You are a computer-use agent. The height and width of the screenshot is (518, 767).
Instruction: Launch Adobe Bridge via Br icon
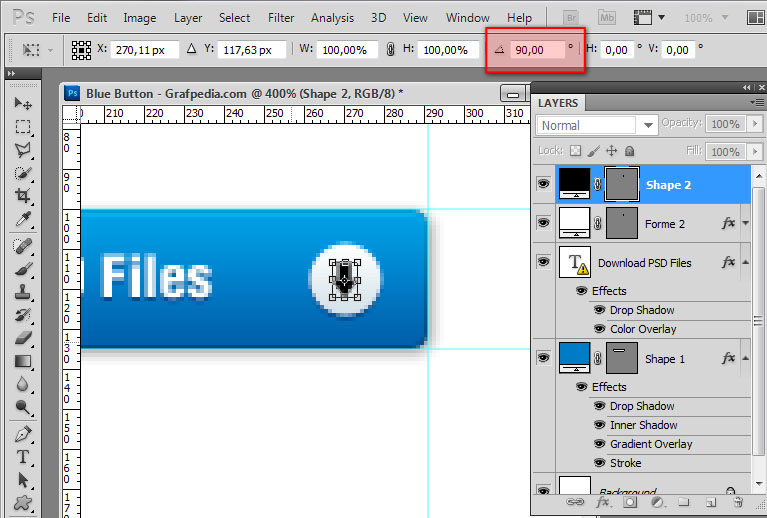pyautogui.click(x=571, y=18)
